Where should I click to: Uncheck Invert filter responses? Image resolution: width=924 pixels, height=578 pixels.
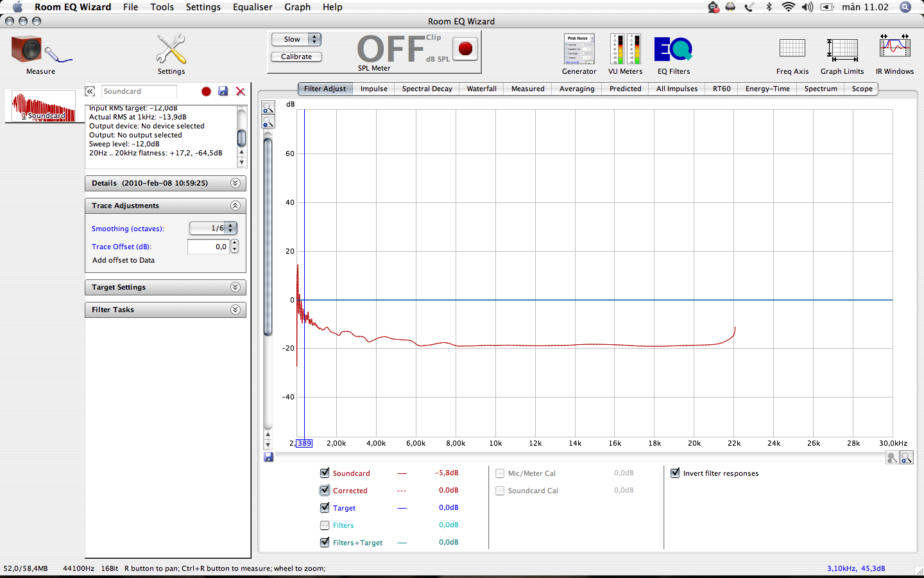[675, 473]
